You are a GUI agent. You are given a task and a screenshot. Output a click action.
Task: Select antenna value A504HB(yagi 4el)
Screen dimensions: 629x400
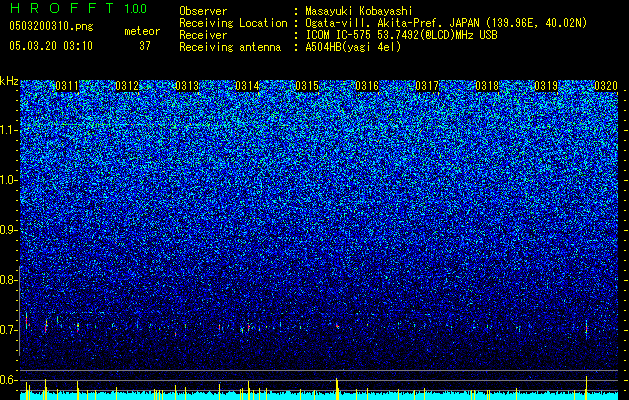coord(353,47)
